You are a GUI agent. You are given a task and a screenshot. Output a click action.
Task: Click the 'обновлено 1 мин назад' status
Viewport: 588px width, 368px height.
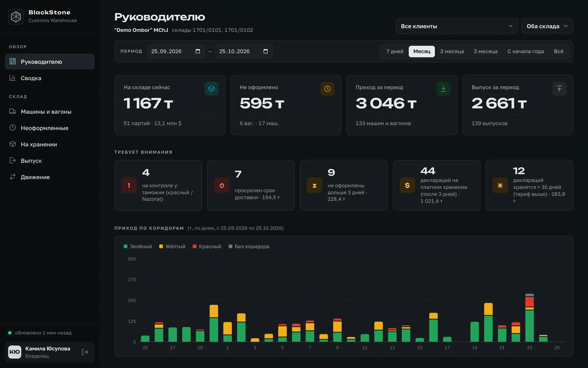[40, 333]
